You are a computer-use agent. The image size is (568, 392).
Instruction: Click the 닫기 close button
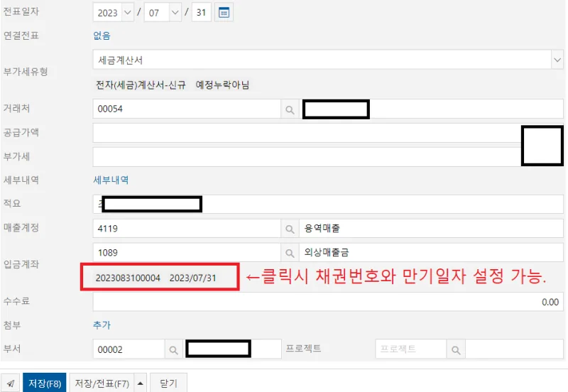tap(168, 383)
